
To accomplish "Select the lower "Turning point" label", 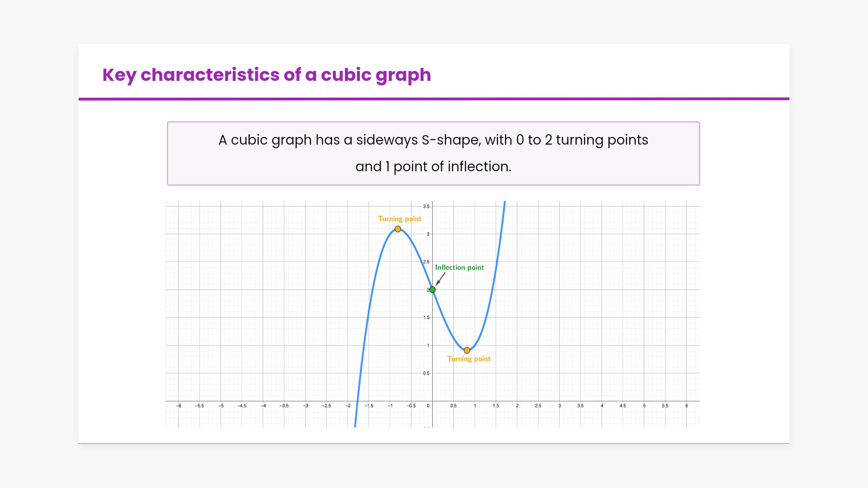I will 469,359.
